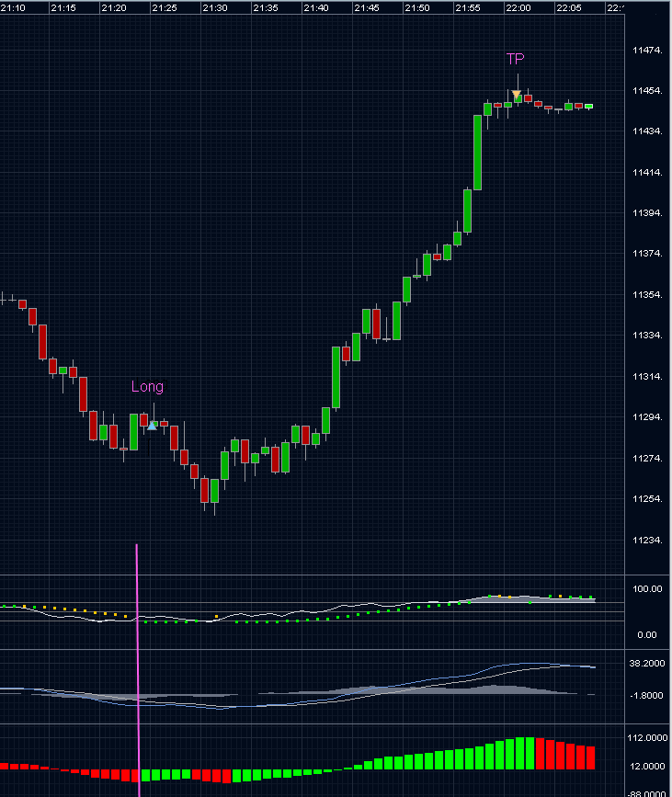Click the 11294 price level label
Screen dimensions: 672x797
(x=647, y=417)
